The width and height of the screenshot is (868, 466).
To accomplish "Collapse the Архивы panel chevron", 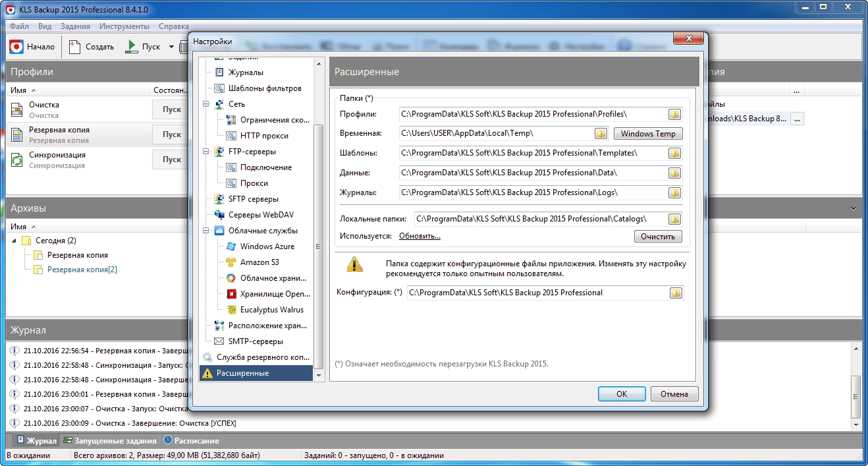I will click(854, 208).
